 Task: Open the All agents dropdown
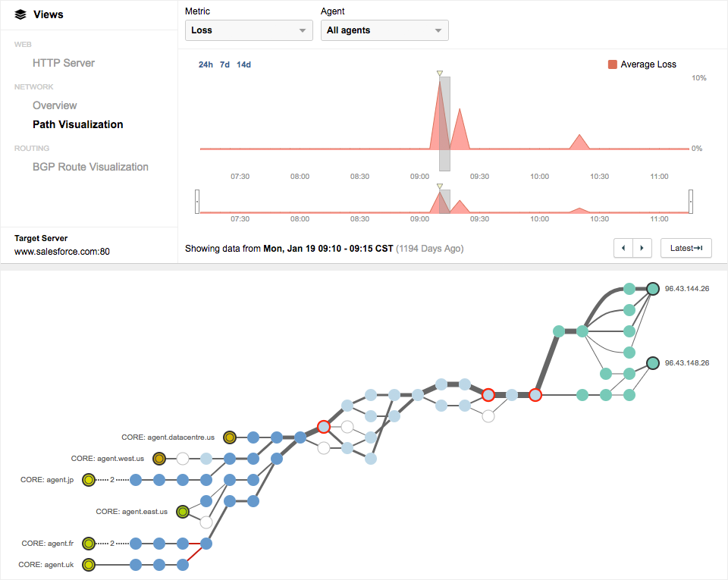coord(384,30)
